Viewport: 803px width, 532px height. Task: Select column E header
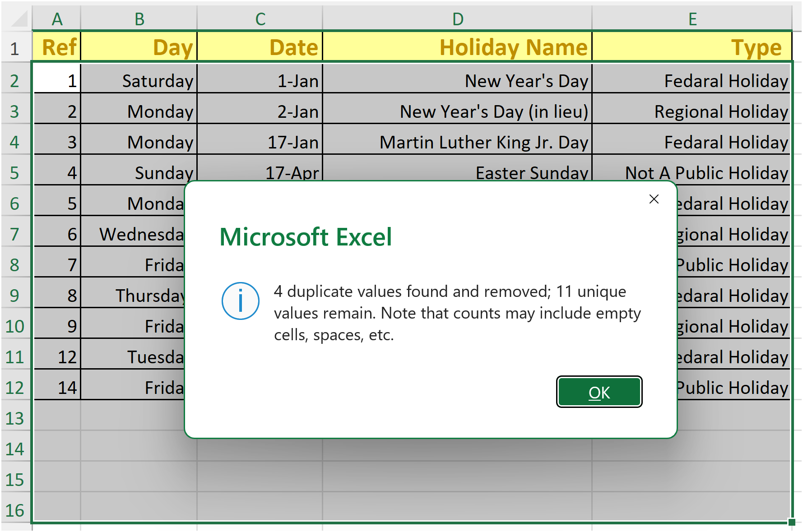tap(692, 19)
